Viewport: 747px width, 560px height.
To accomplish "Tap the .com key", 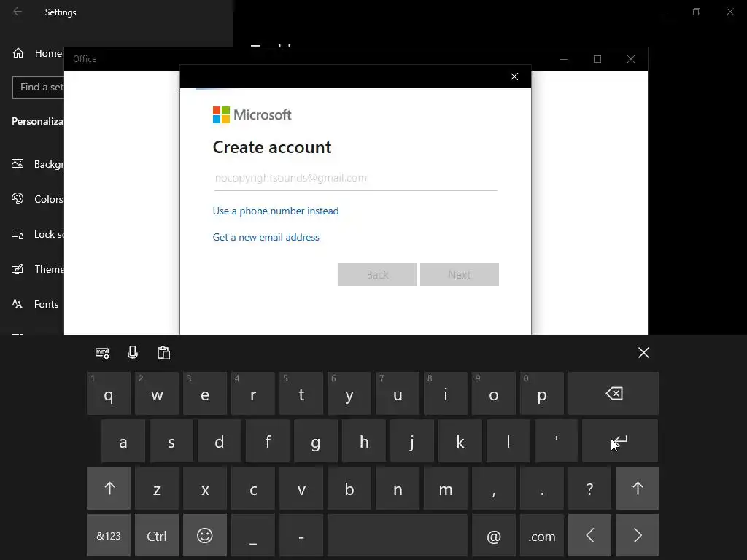I will point(542,536).
